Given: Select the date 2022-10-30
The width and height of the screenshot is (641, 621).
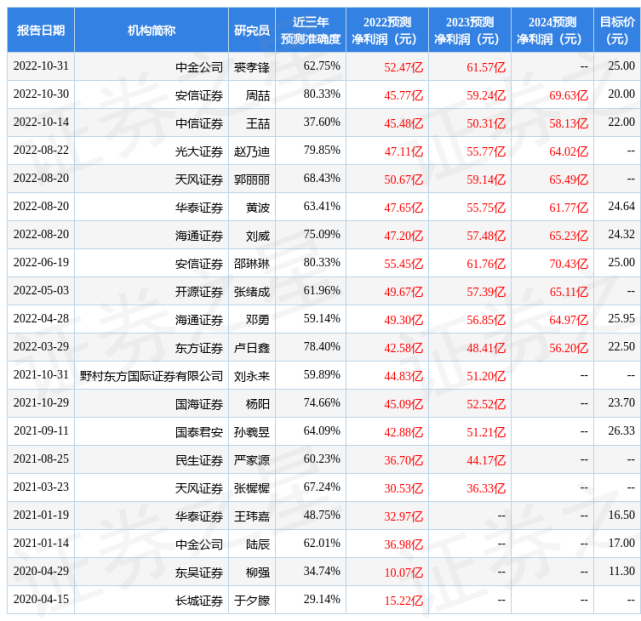Looking at the screenshot, I should tap(41, 94).
